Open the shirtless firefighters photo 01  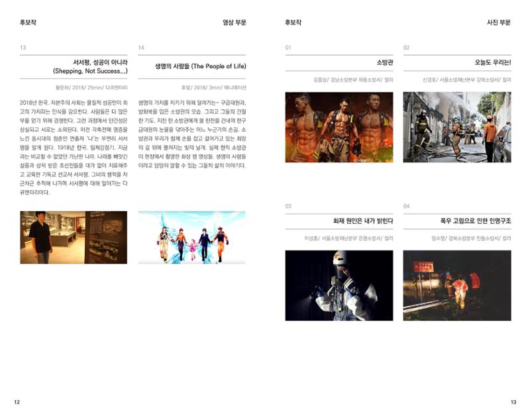click(339, 127)
